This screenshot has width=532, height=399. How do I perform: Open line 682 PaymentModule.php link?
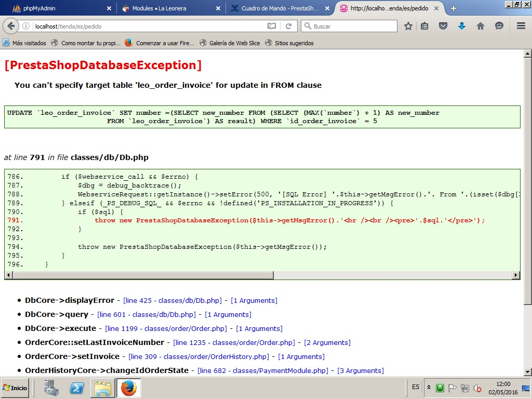[x=263, y=370]
